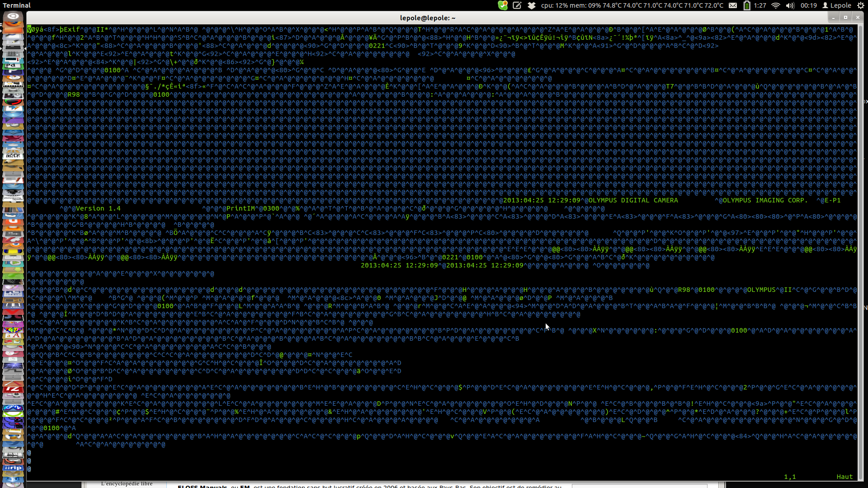The height and width of the screenshot is (488, 868).
Task: Open the session power gear menu
Action: click(860, 5)
